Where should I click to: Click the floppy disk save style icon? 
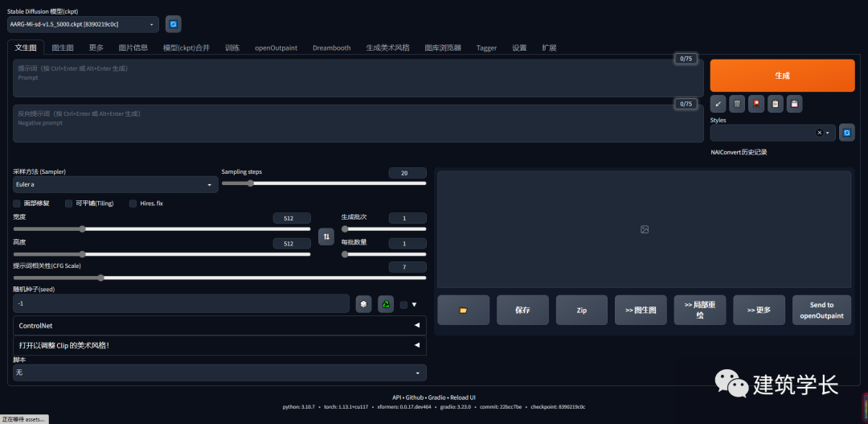(x=795, y=104)
